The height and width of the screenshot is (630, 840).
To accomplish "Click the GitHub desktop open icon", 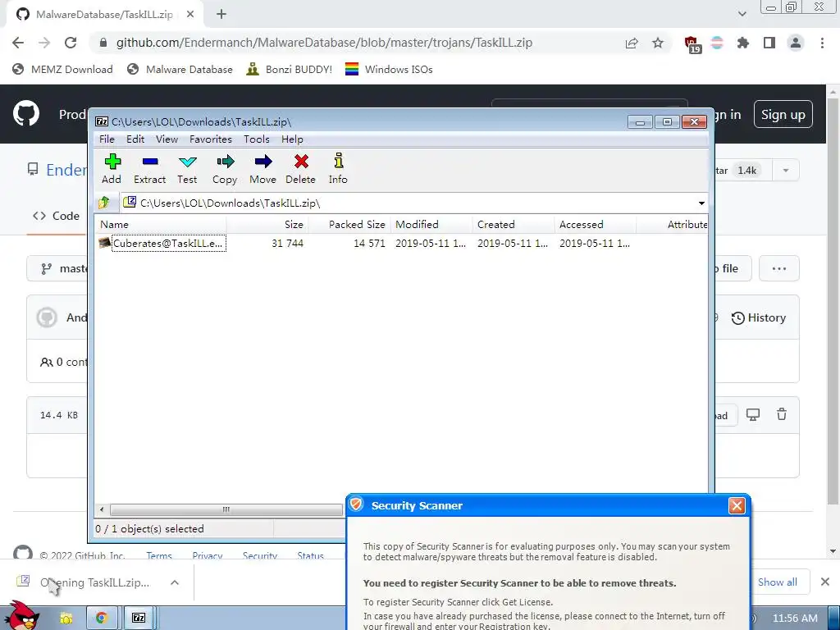I will pos(753,414).
